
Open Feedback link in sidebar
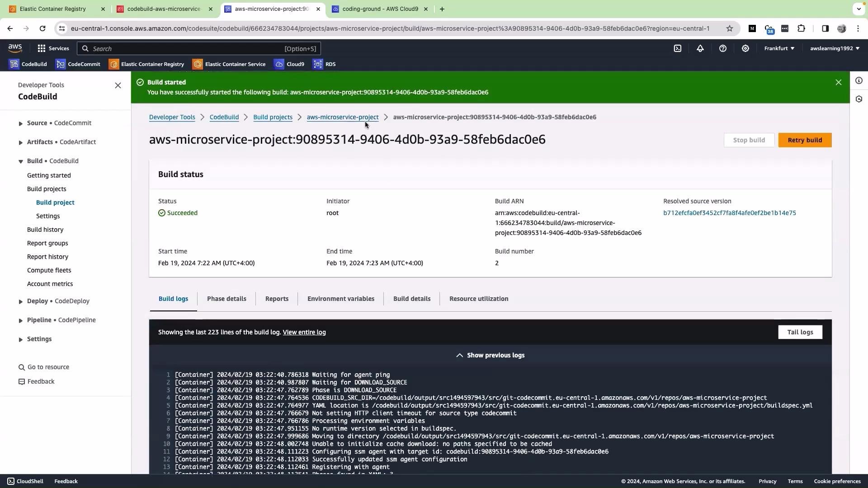point(36,381)
